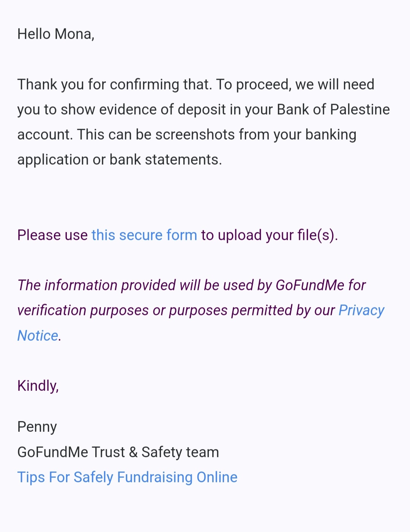This screenshot has width=410, height=532.
Task: Click the 'Please use' text
Action: coord(52,235)
